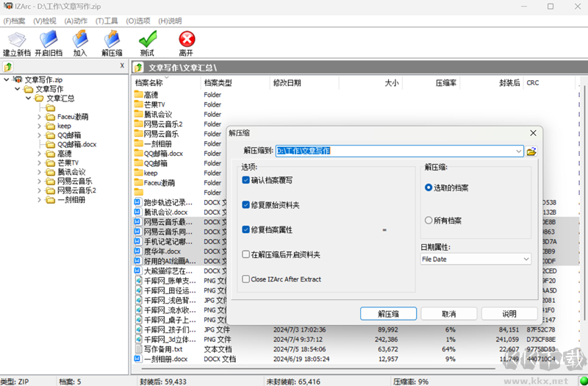Uncheck the 确认档案覆写 checkbox
Image resolution: width=588 pixels, height=386 pixels.
click(246, 180)
